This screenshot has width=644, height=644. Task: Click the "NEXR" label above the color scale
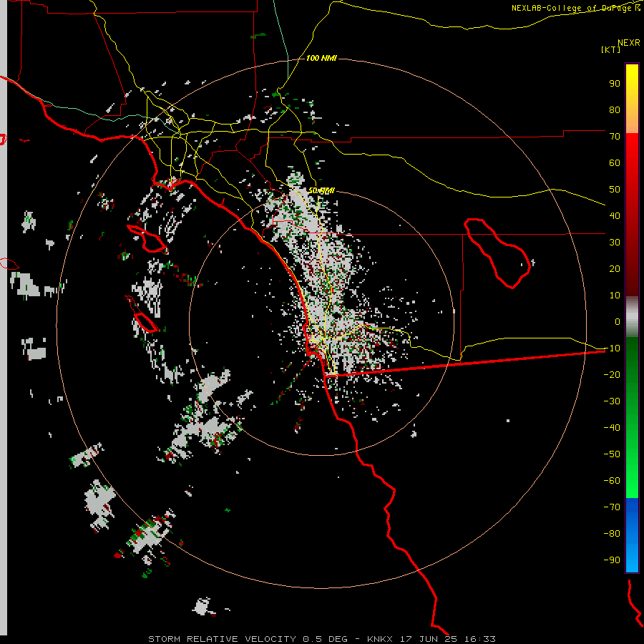pos(629,43)
